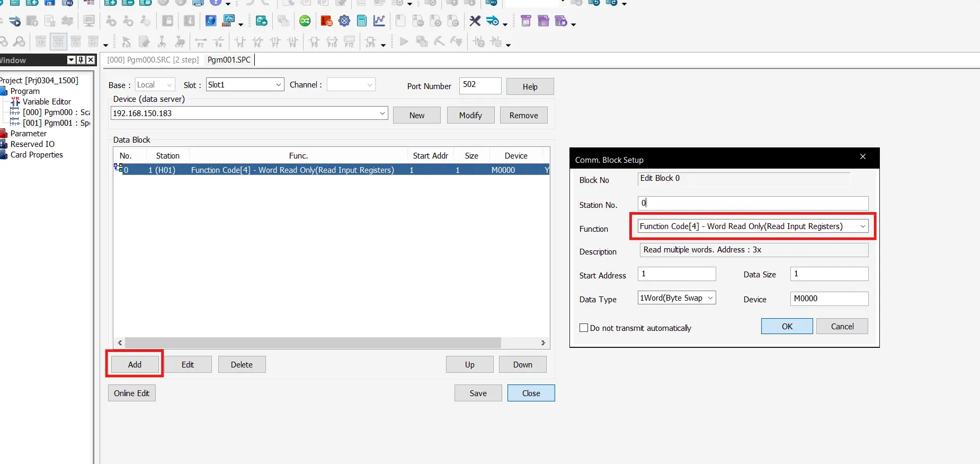Screen dimensions: 980x464
Task: Click the red document list icon
Action: pyautogui.click(x=327, y=21)
